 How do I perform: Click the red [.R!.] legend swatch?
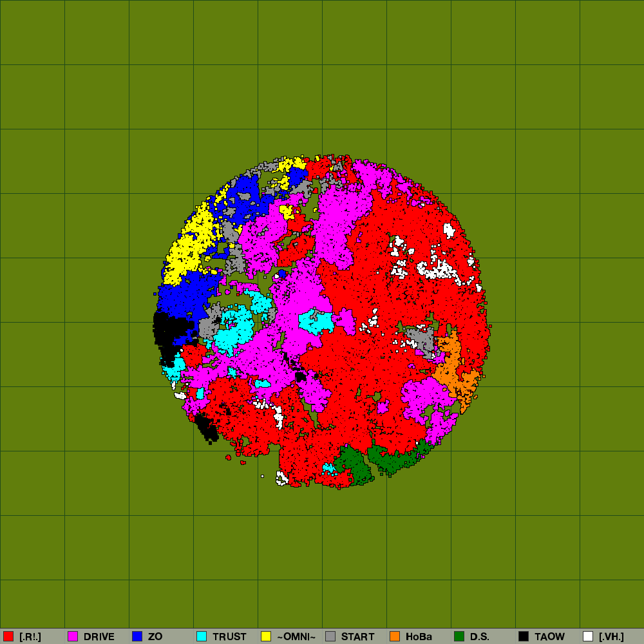[x=8, y=636]
